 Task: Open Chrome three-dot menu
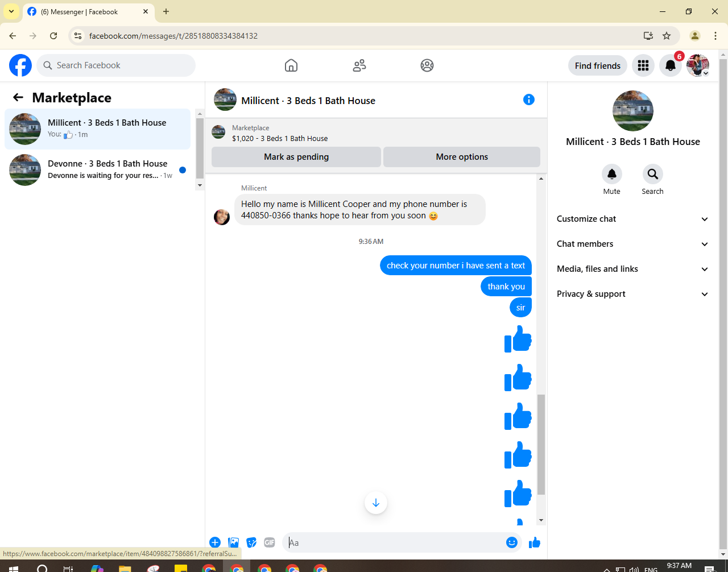pos(715,36)
